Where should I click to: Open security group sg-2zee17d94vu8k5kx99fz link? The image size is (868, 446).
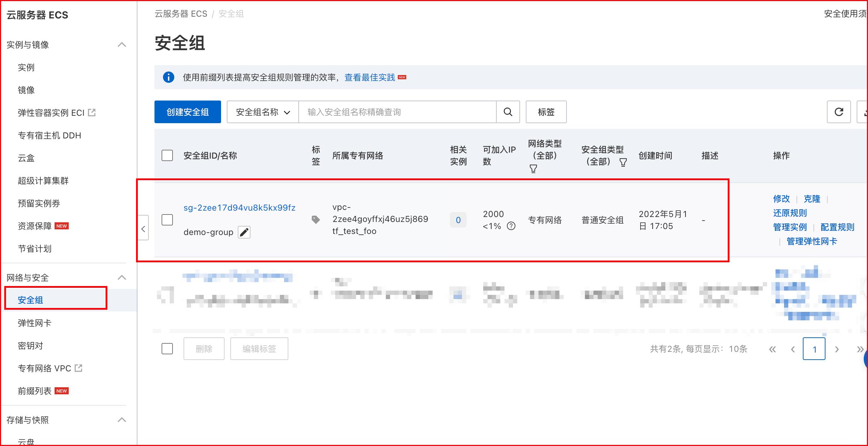(x=239, y=207)
